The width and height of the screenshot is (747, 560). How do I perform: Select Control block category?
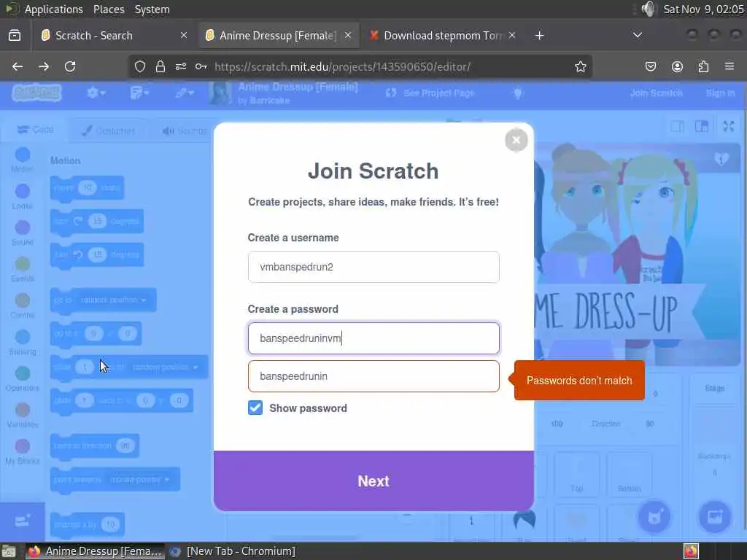tap(23, 306)
